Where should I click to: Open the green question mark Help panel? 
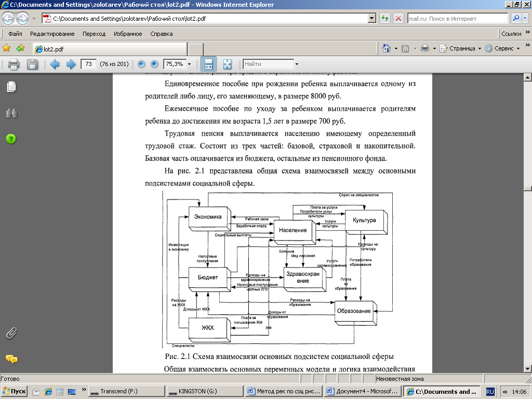point(11,138)
